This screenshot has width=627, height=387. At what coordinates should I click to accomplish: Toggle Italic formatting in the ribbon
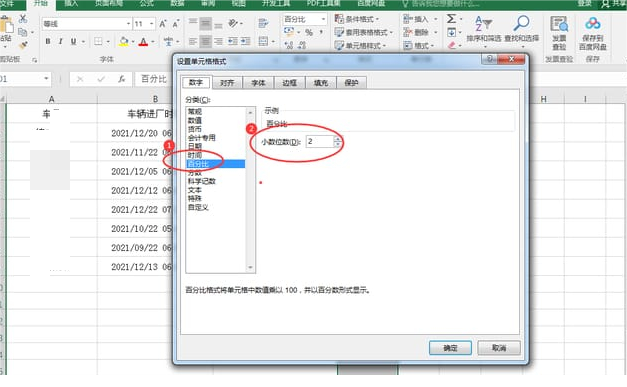pyautogui.click(x=60, y=41)
